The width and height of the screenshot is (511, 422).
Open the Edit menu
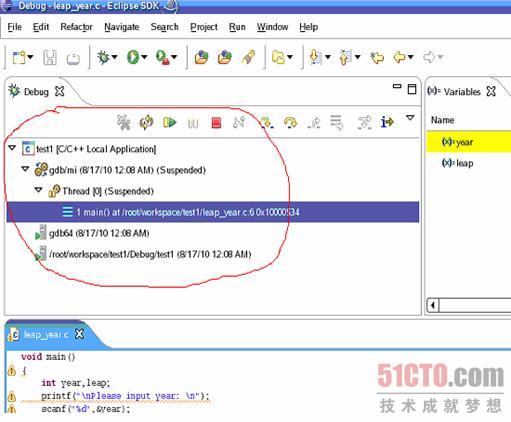41,27
